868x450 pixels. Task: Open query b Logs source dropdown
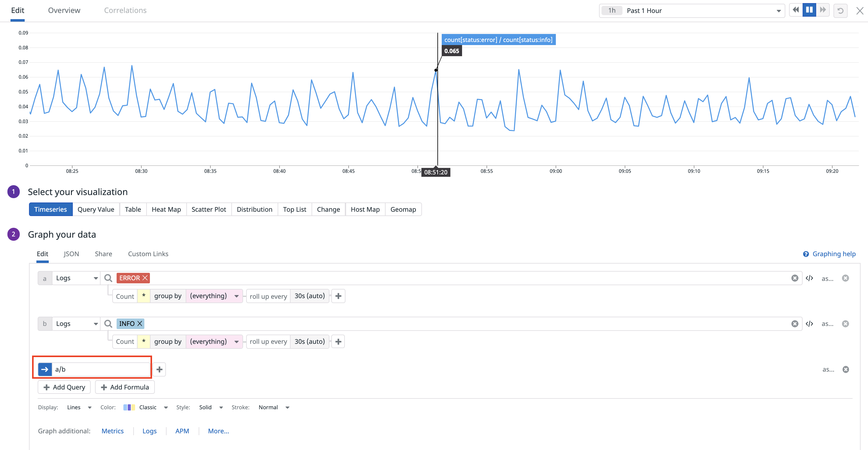point(76,323)
